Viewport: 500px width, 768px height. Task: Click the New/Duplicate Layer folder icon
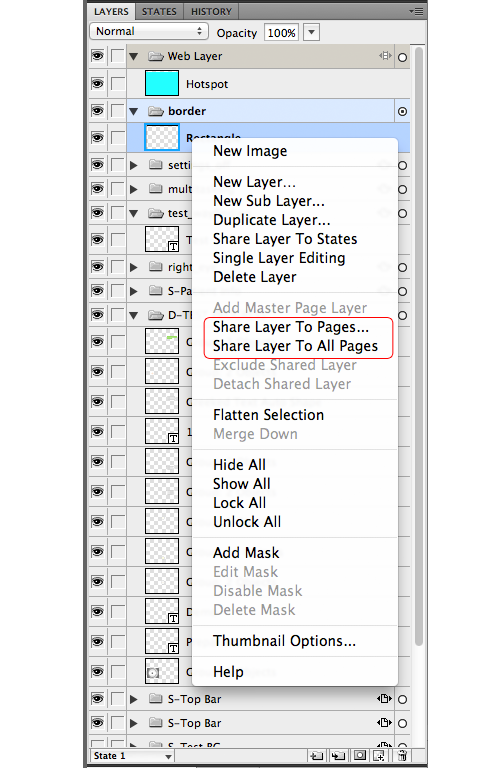coord(317,756)
